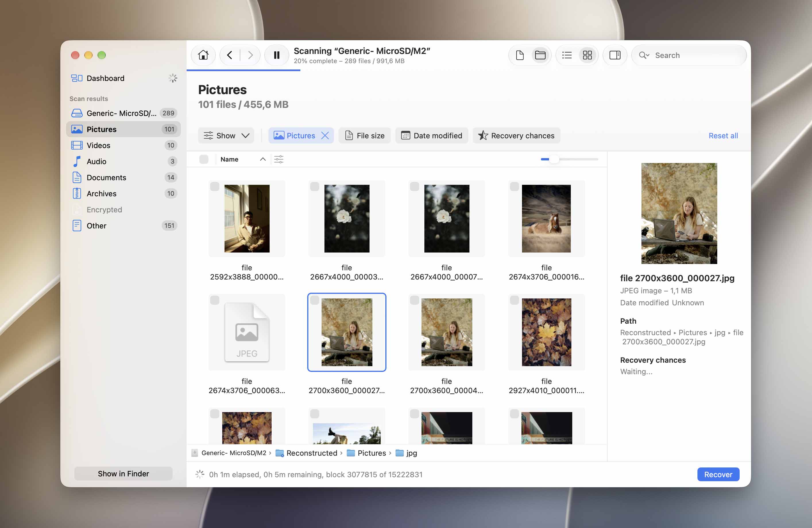Image resolution: width=812 pixels, height=528 pixels.
Task: Adjust the thumbnail size slider
Action: tap(554, 159)
